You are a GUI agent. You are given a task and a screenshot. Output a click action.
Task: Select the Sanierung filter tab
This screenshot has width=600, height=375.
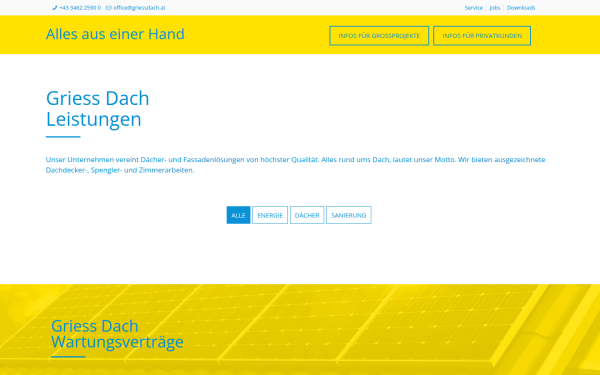click(349, 215)
